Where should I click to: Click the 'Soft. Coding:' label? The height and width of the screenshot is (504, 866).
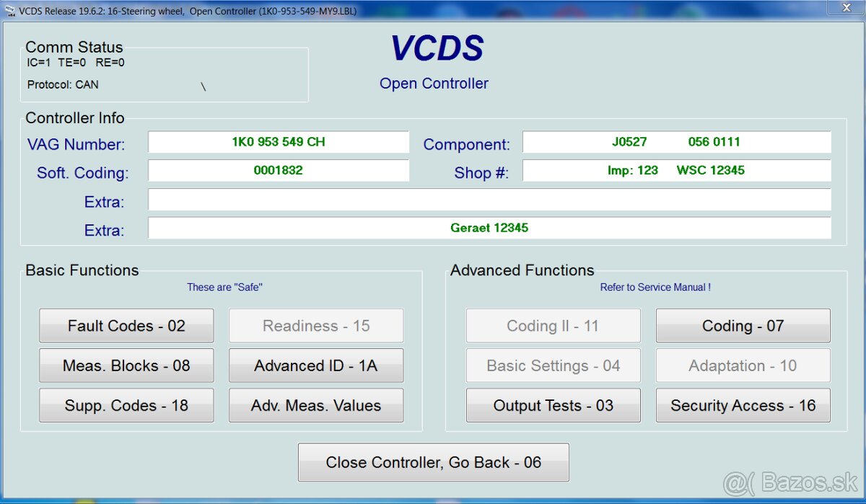pos(82,173)
